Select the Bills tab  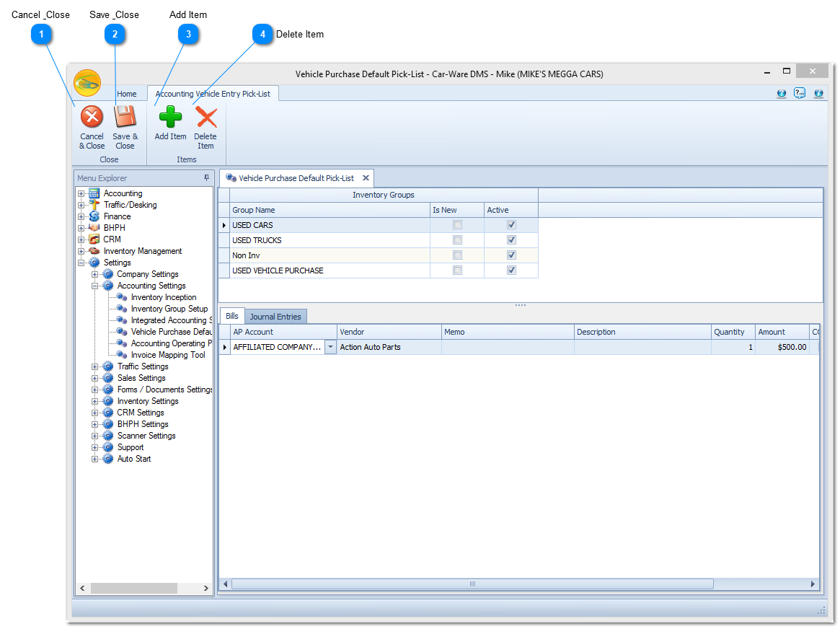click(232, 316)
